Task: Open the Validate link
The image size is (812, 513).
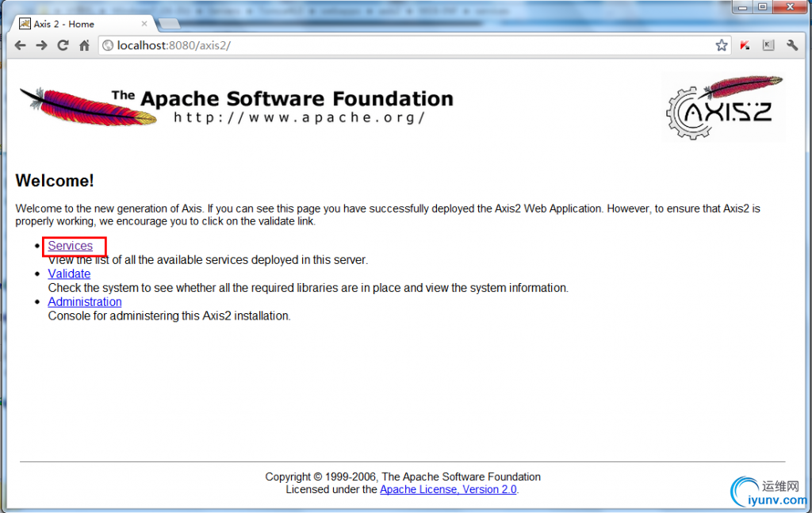Action: click(70, 274)
